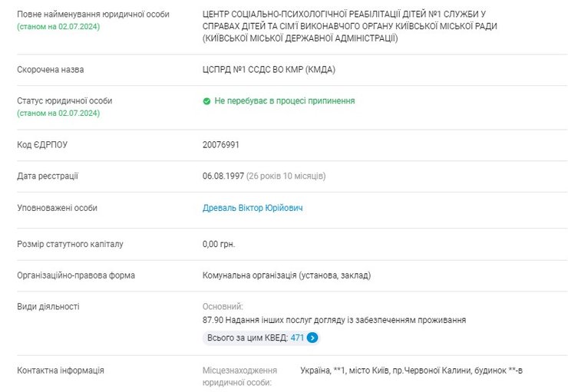Click the short name ЦСПРД №1 ССДС ВО КМР

tap(269, 70)
